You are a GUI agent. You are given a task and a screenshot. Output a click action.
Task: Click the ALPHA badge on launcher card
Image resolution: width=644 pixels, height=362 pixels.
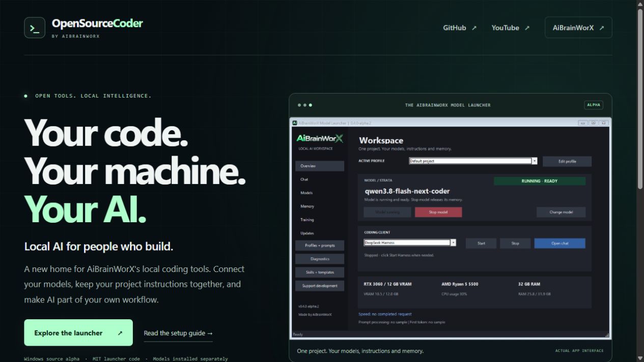tap(594, 105)
